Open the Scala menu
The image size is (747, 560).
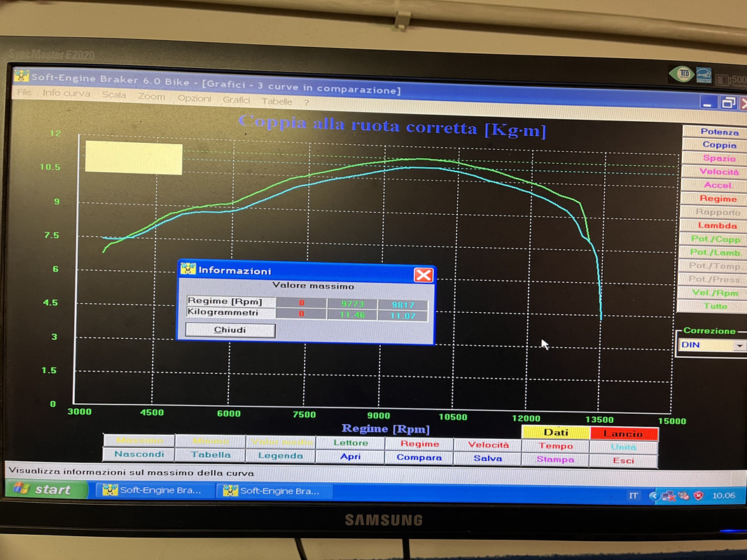tap(114, 94)
